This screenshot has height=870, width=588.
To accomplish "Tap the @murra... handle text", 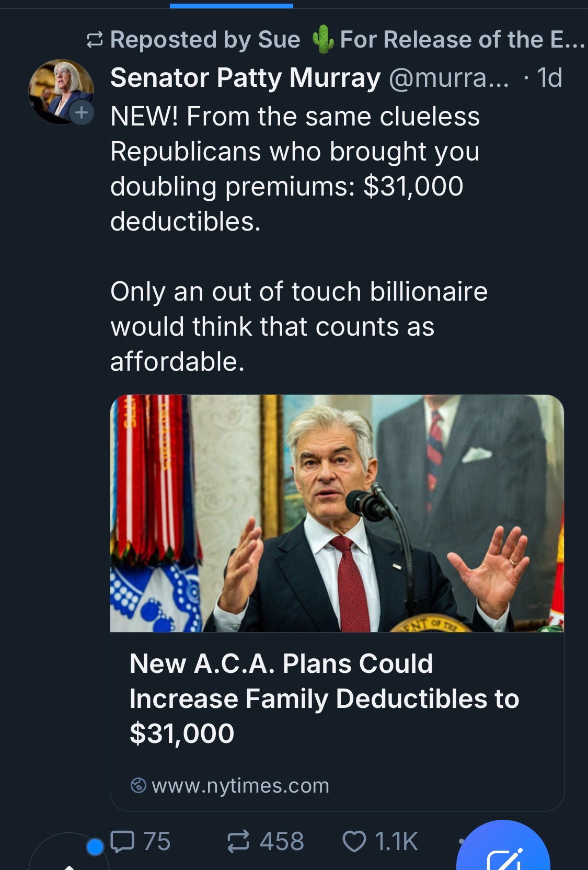I will (x=448, y=78).
